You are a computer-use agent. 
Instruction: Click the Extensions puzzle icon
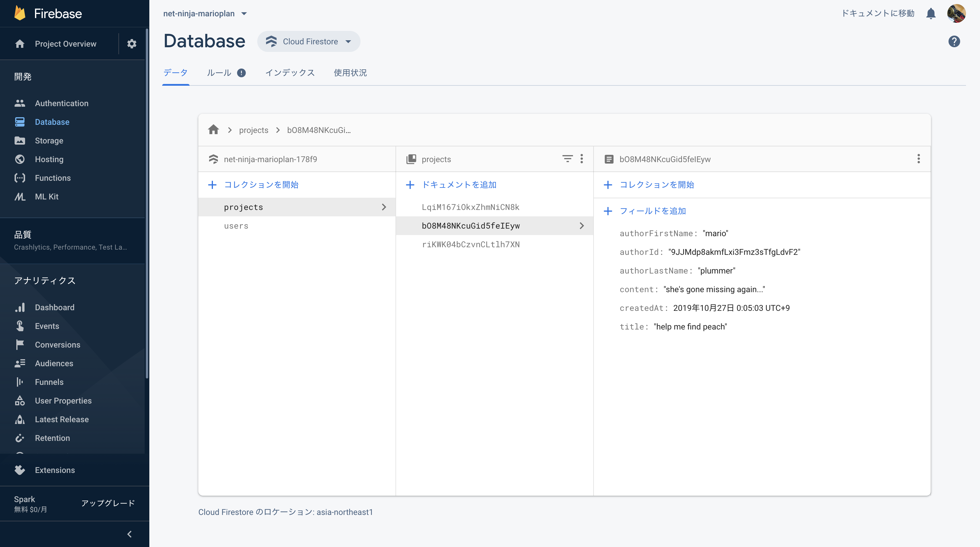20,470
